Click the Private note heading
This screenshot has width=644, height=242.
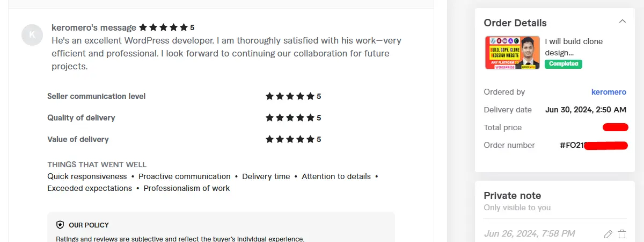(512, 196)
